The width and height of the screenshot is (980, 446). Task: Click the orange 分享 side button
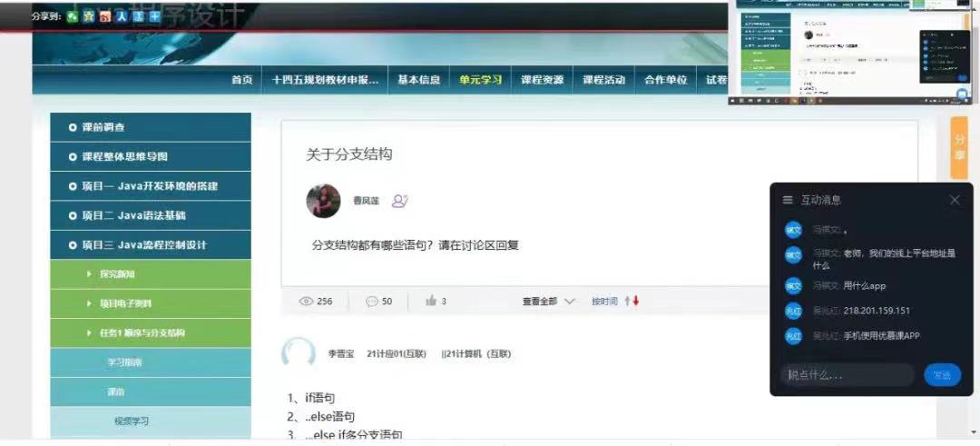(959, 148)
